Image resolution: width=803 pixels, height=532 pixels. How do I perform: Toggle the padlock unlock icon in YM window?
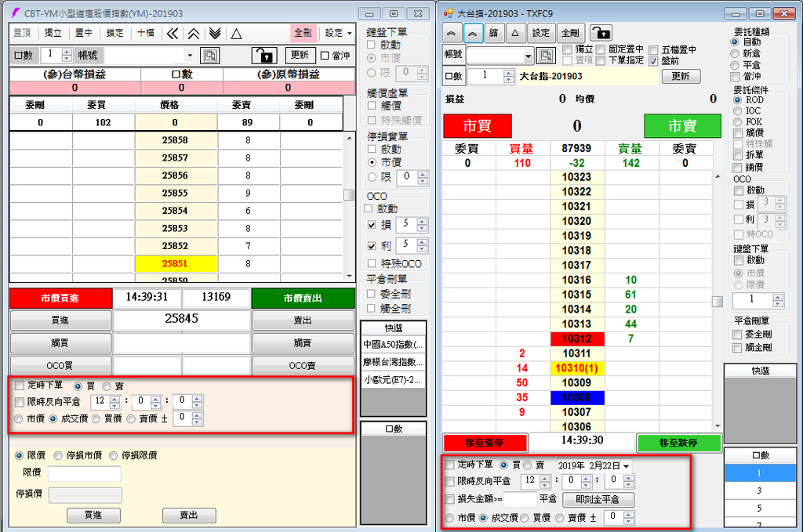[263, 56]
